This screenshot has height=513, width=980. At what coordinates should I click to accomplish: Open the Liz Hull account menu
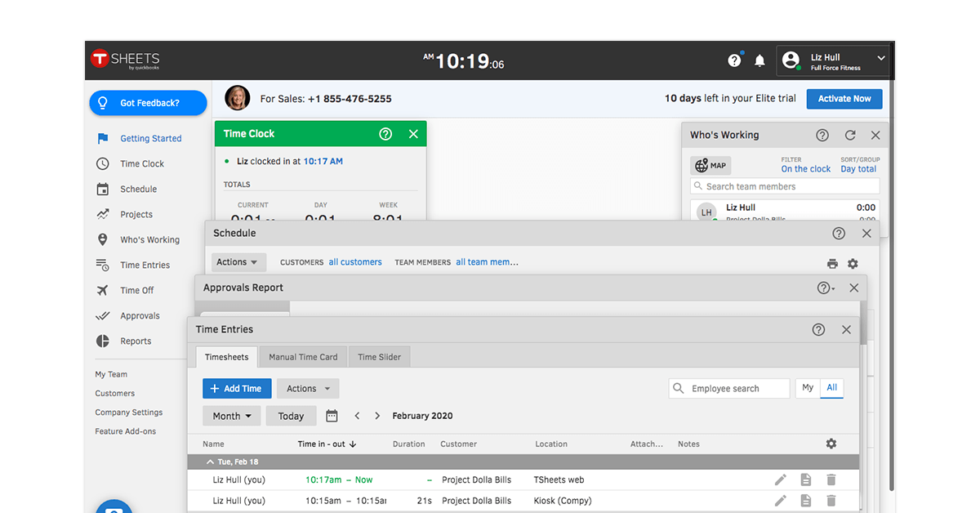pos(833,61)
